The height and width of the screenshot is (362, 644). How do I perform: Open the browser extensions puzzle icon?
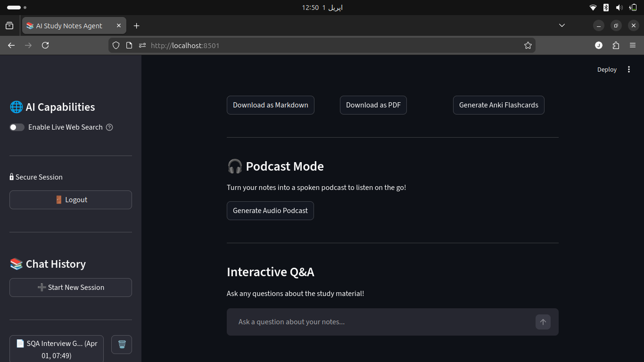(616, 45)
